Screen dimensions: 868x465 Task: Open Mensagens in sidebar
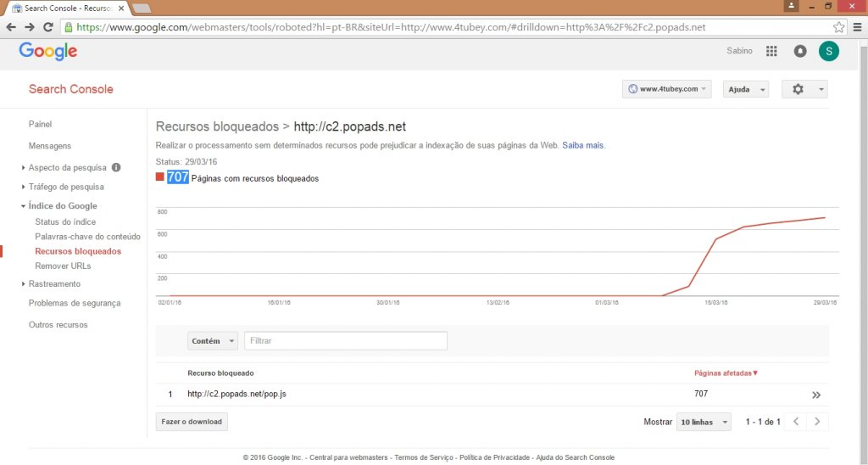click(50, 146)
